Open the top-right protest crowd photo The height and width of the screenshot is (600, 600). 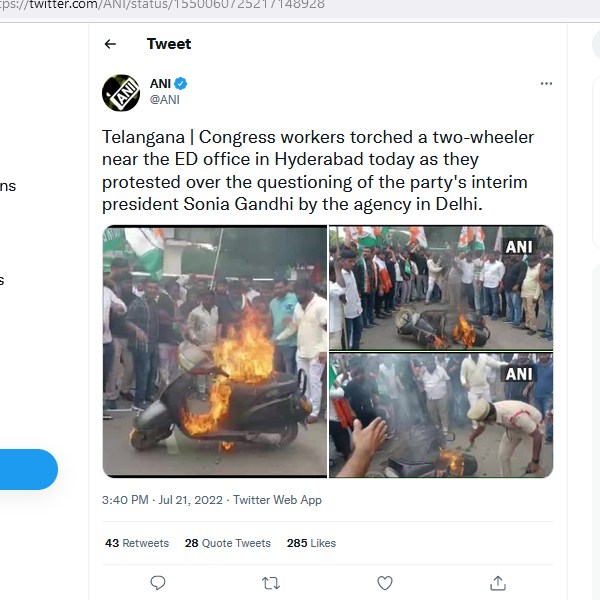(441, 287)
